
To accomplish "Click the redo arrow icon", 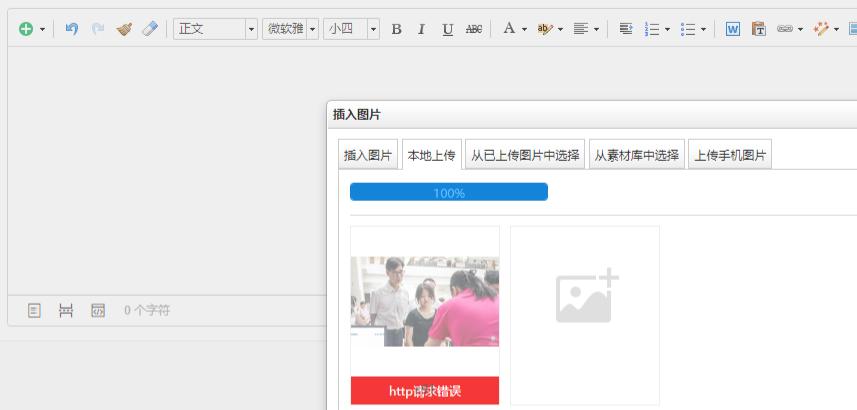I will [x=98, y=29].
